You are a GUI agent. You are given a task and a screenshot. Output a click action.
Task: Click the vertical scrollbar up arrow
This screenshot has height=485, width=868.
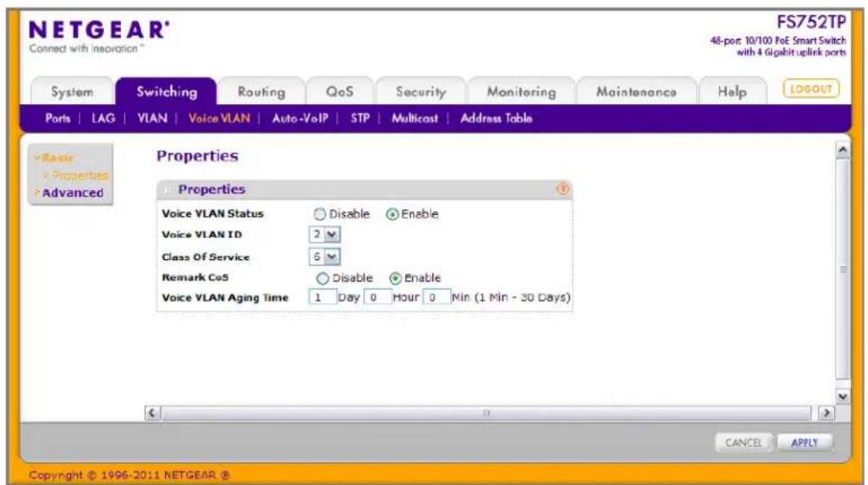pyautogui.click(x=843, y=150)
